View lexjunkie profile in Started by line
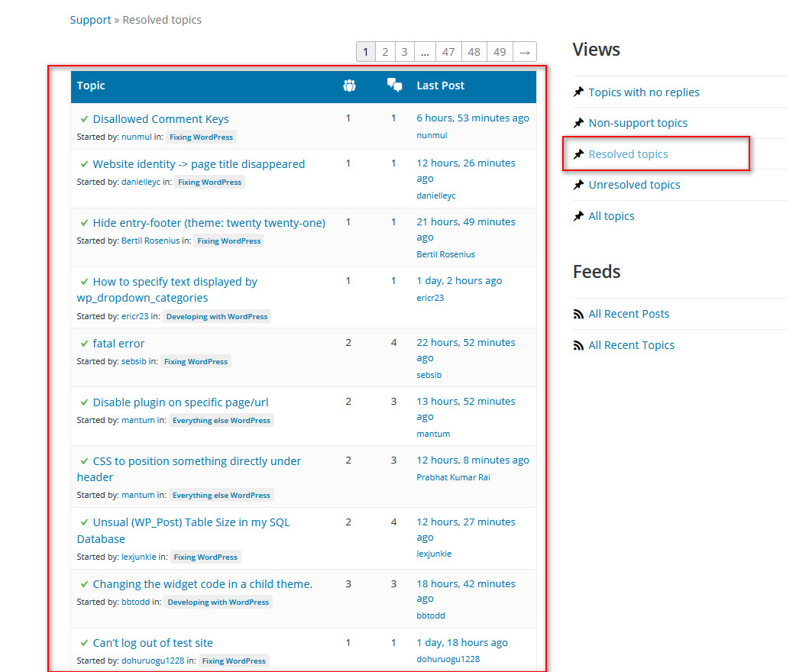Screen dimensions: 796x672 138,557
